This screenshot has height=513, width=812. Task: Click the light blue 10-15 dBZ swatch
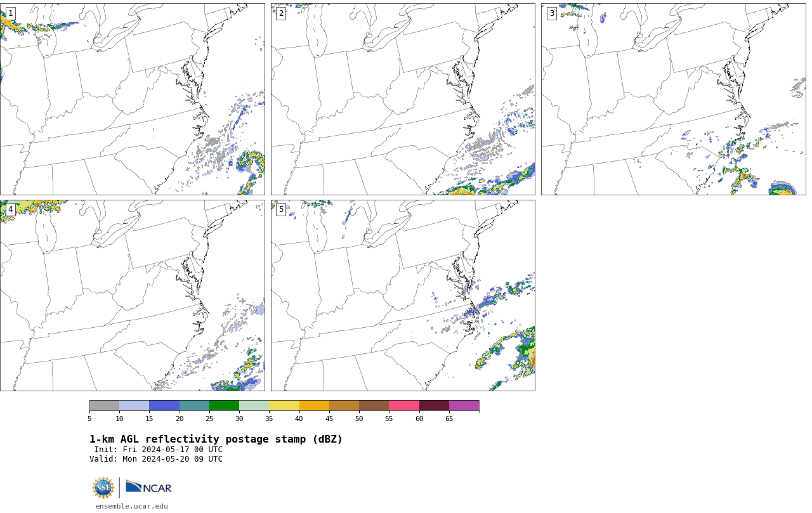pos(134,406)
